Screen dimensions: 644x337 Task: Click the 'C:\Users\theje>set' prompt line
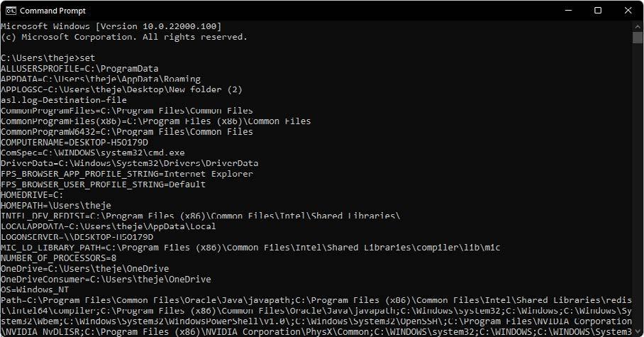(48, 58)
